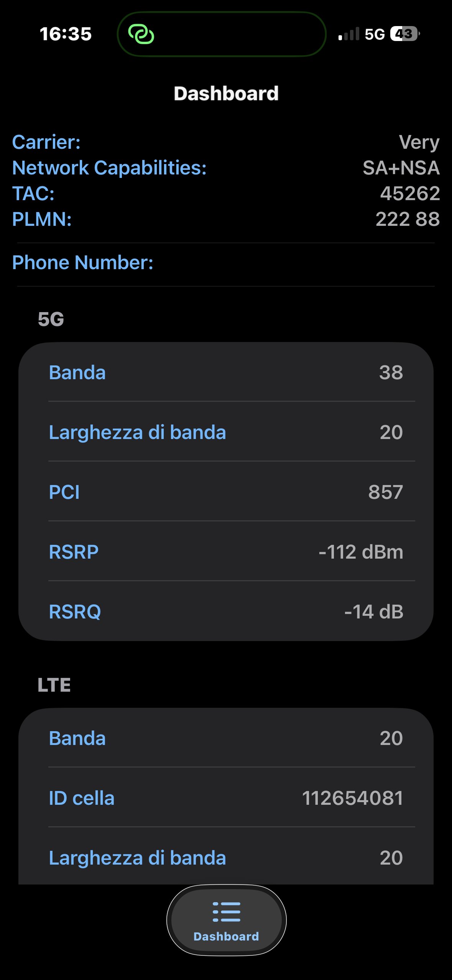Tap the ID cella 112654081 row
The image size is (452, 980).
[226, 798]
